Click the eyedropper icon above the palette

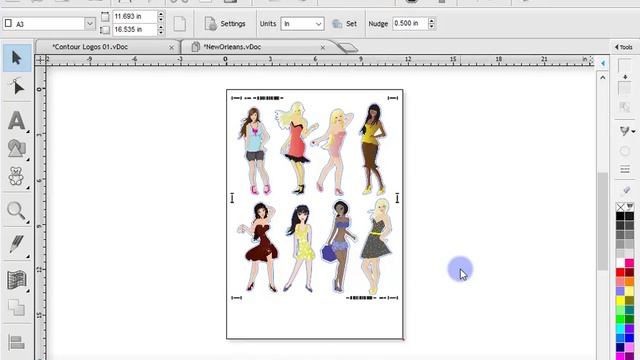(x=626, y=190)
